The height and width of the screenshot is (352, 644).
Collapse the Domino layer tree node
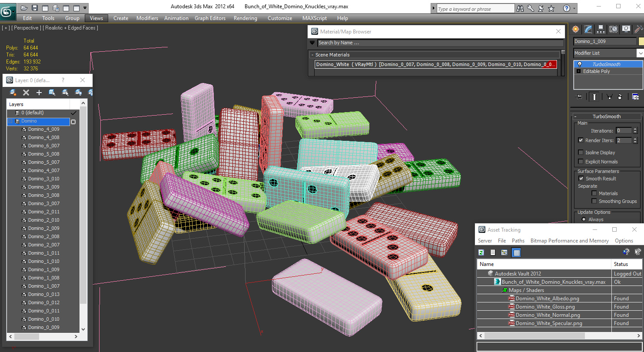coord(10,121)
